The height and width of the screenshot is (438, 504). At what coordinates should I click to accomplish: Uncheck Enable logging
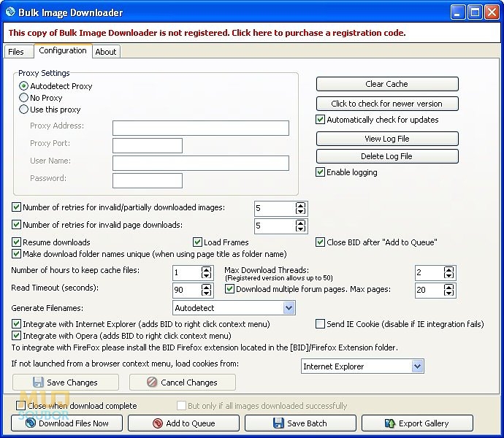[320, 172]
